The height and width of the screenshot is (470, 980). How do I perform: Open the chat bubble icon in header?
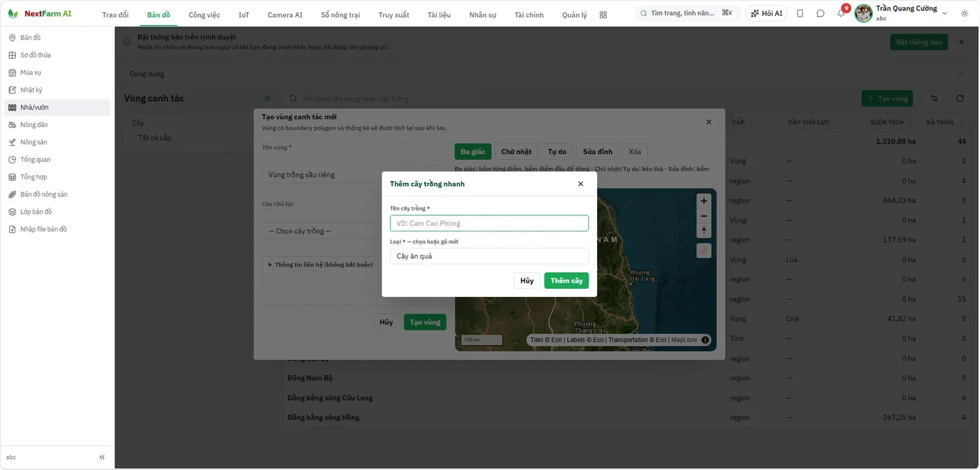tap(821, 13)
